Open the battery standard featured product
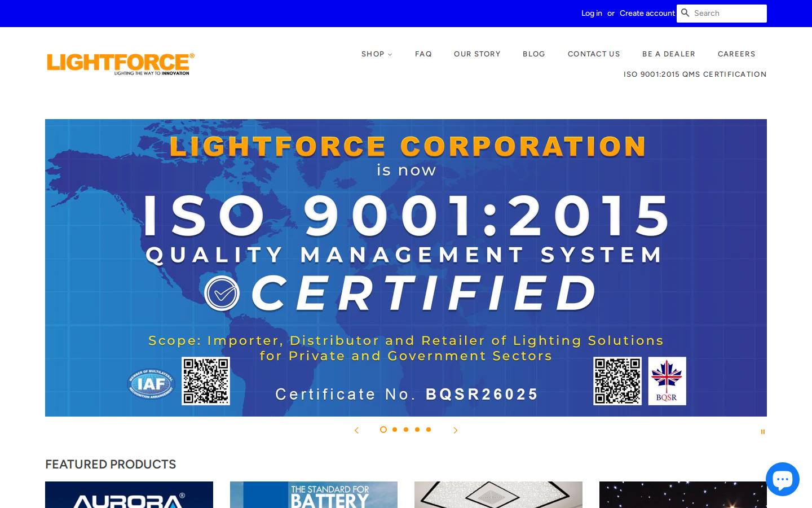This screenshot has height=508, width=812. [314, 495]
